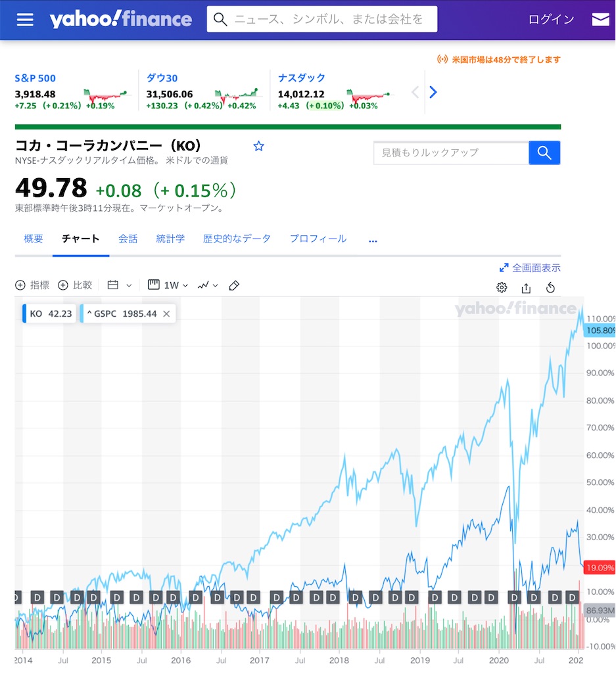Image resolution: width=616 pixels, height=673 pixels.
Task: Select the ^GSPC 1985.44 comparison label
Action: point(122,313)
